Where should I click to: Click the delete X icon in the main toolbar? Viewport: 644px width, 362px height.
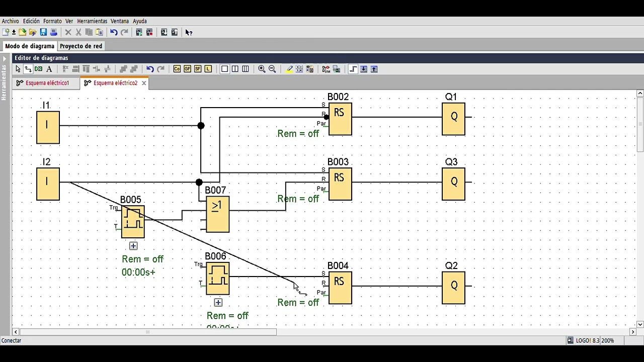[68, 32]
